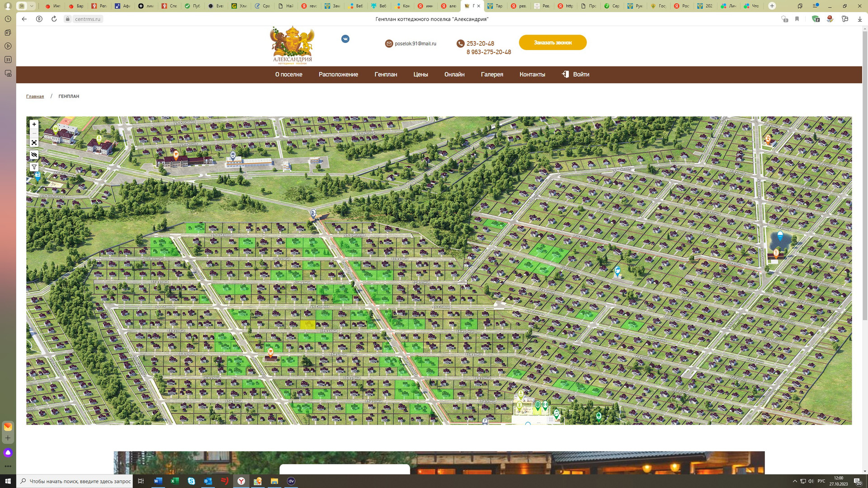The height and width of the screenshot is (488, 868).
Task: Open the map filter funnel icon
Action: pos(34,167)
